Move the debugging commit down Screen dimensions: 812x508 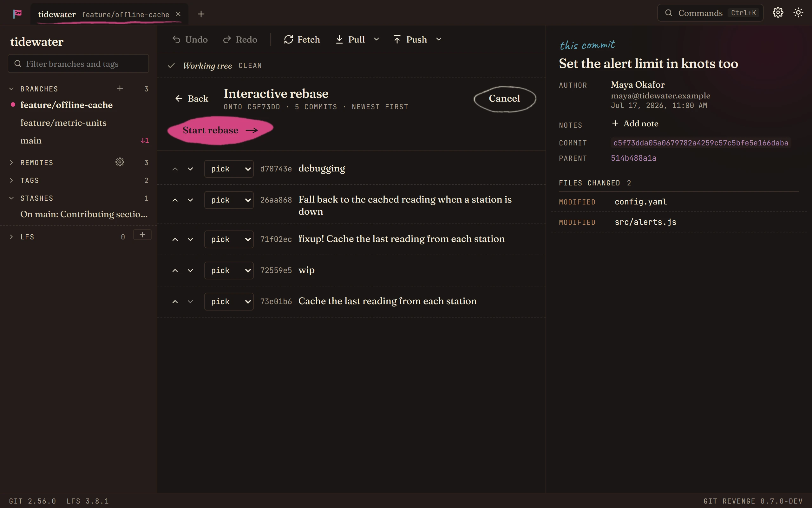click(x=190, y=169)
